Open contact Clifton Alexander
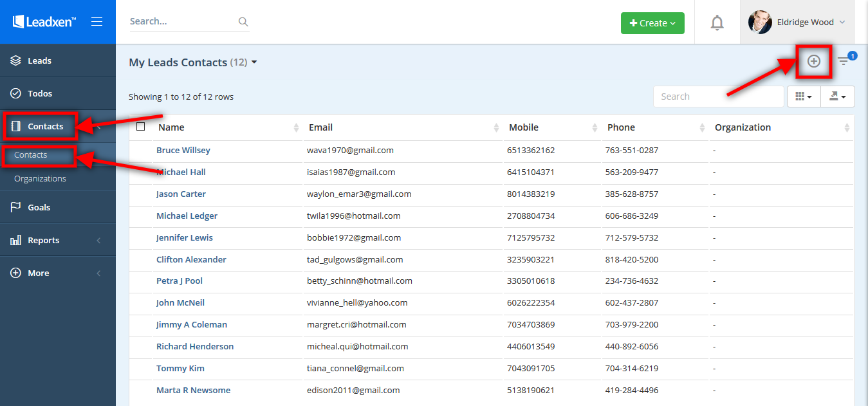 (x=192, y=260)
